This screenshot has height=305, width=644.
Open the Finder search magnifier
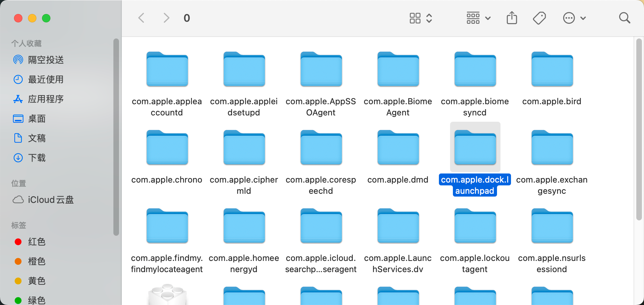click(x=624, y=18)
